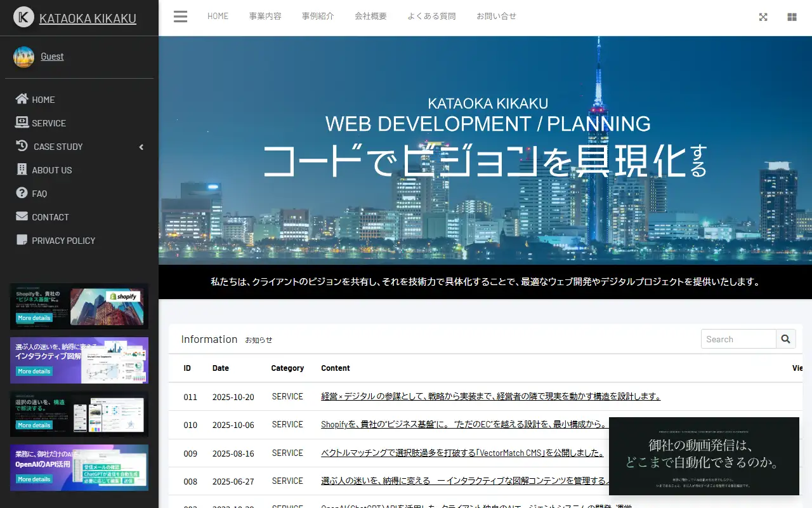Click the Kataoka Kikaku round logo icon

coord(23,17)
